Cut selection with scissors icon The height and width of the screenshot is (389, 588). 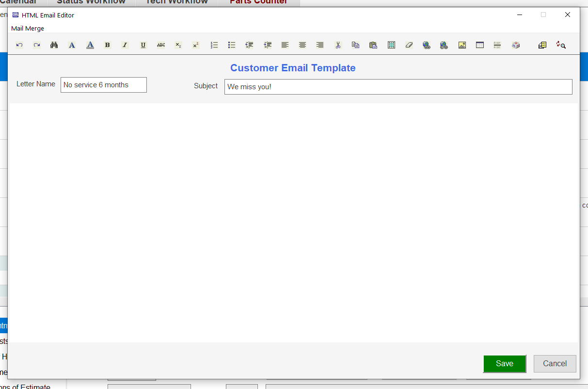pos(338,45)
